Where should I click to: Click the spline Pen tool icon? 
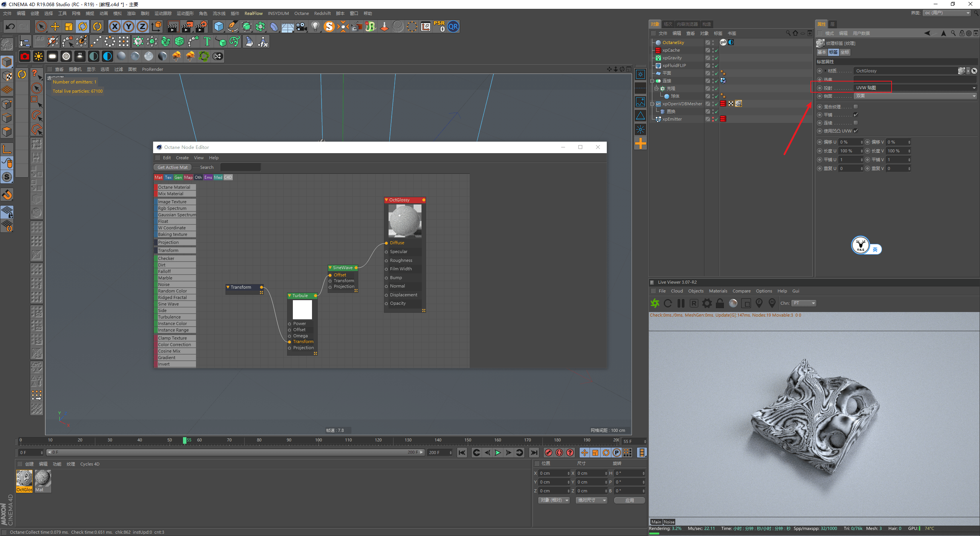[x=232, y=26]
